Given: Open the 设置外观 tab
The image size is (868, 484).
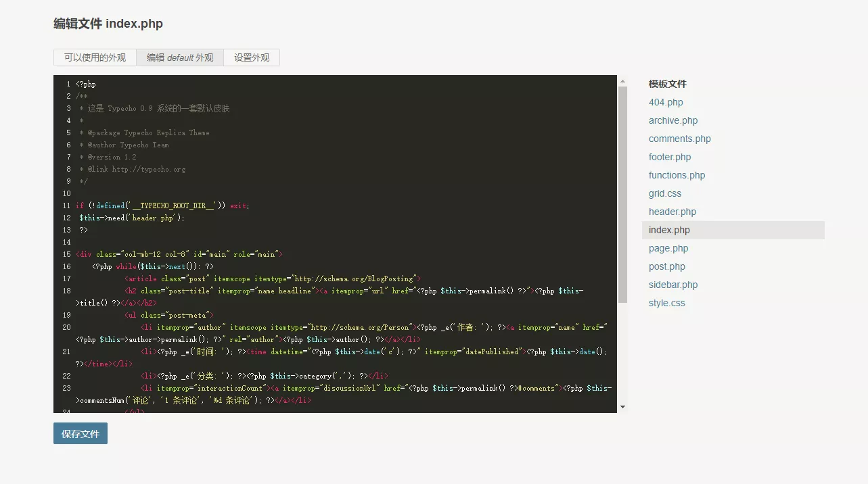Looking at the screenshot, I should 252,58.
